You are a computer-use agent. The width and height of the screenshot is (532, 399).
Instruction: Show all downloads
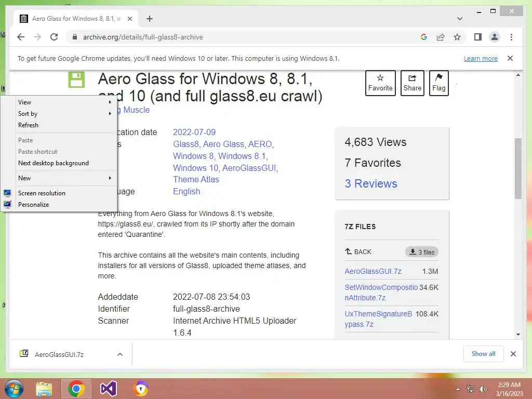pyautogui.click(x=484, y=354)
